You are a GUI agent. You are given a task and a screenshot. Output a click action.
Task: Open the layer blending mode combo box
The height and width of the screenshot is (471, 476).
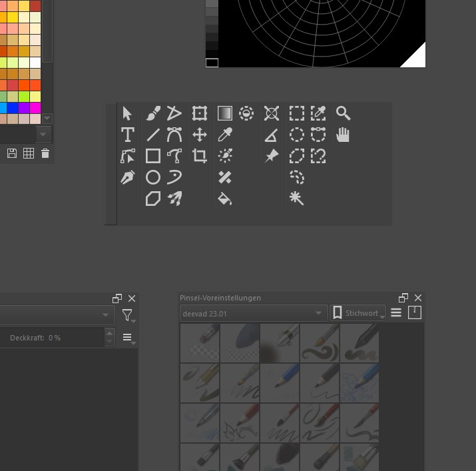point(56,315)
